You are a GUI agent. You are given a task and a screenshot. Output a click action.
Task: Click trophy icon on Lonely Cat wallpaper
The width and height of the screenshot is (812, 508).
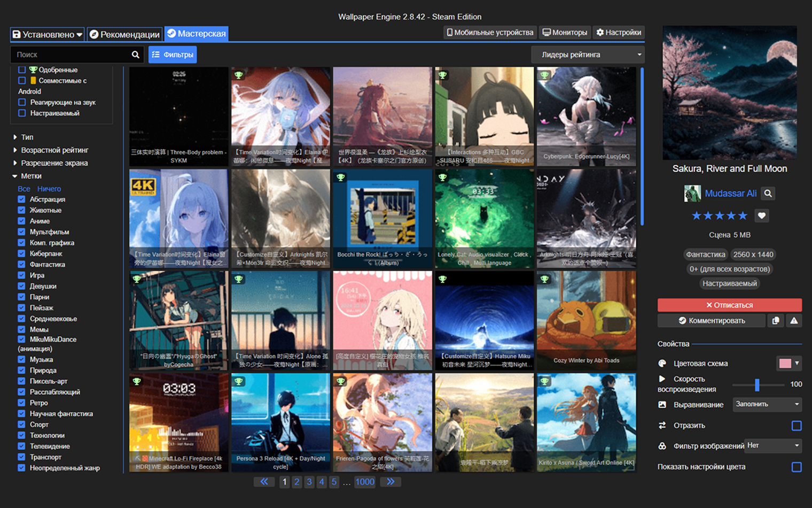coord(442,177)
